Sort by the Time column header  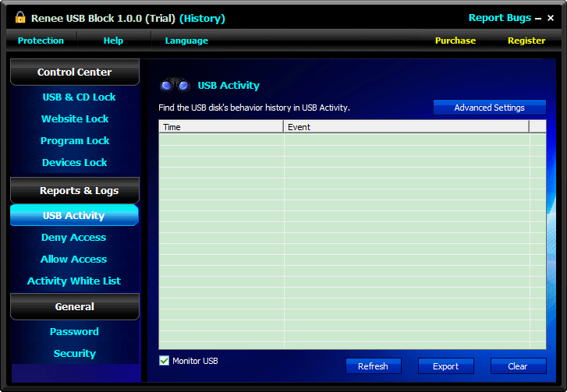click(x=221, y=127)
